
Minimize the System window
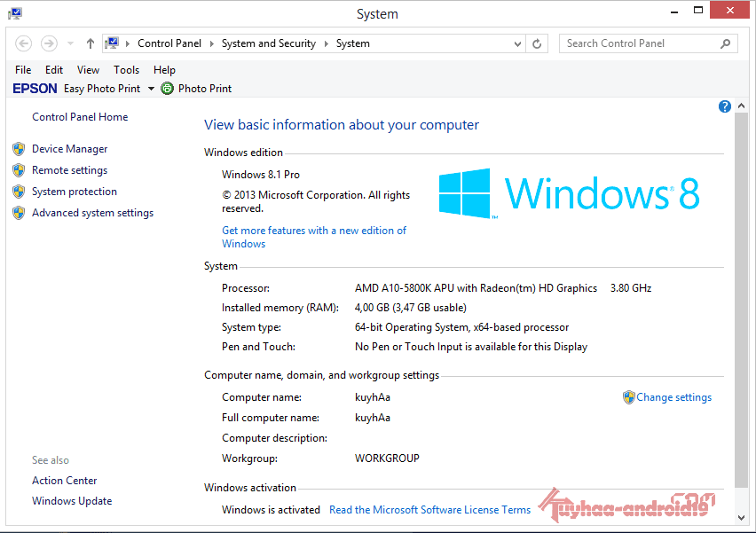(674, 11)
